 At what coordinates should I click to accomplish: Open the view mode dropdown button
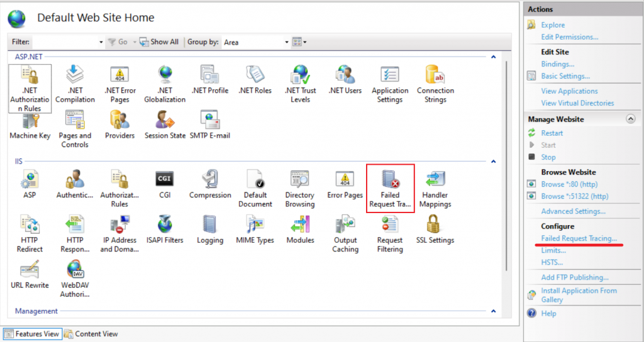point(299,42)
